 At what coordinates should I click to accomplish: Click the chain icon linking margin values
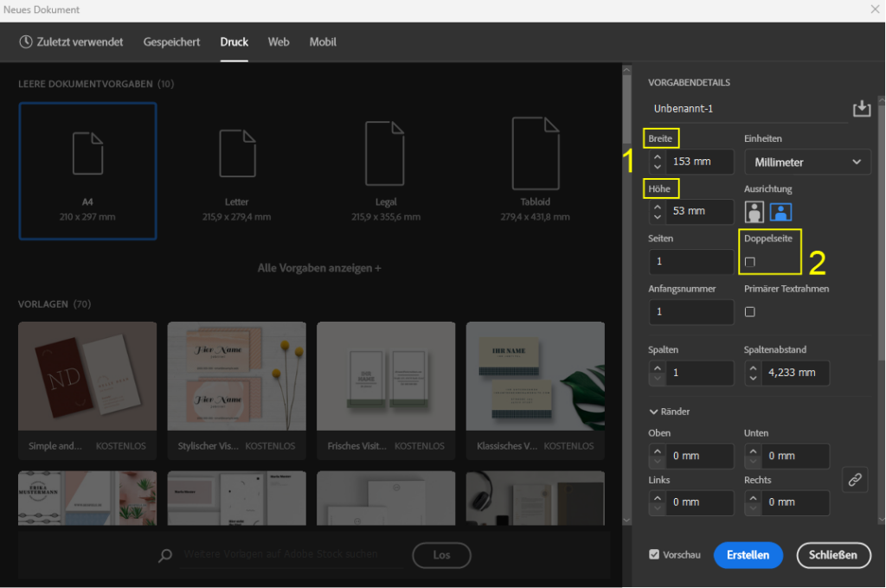pyautogui.click(x=855, y=479)
